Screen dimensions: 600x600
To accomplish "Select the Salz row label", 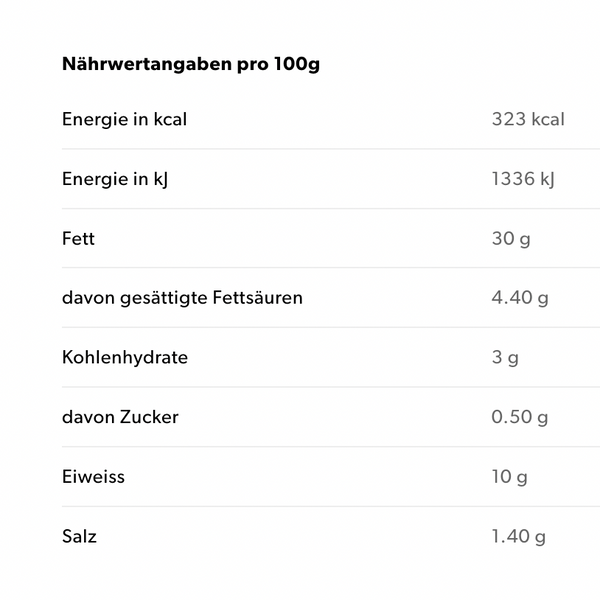I will [x=79, y=536].
